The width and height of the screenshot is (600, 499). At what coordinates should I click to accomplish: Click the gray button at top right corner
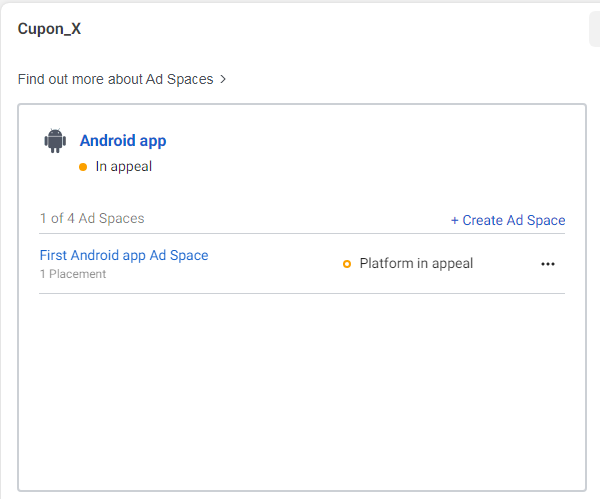coord(594,29)
